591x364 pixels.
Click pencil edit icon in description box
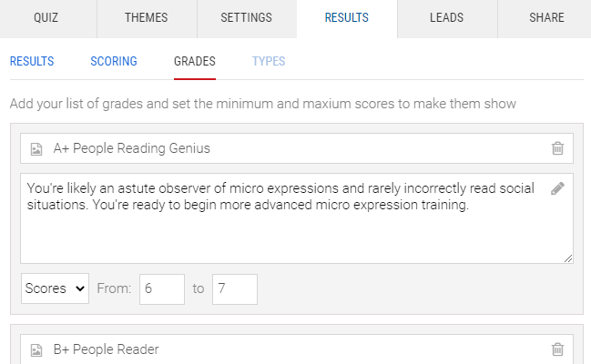pyautogui.click(x=557, y=188)
